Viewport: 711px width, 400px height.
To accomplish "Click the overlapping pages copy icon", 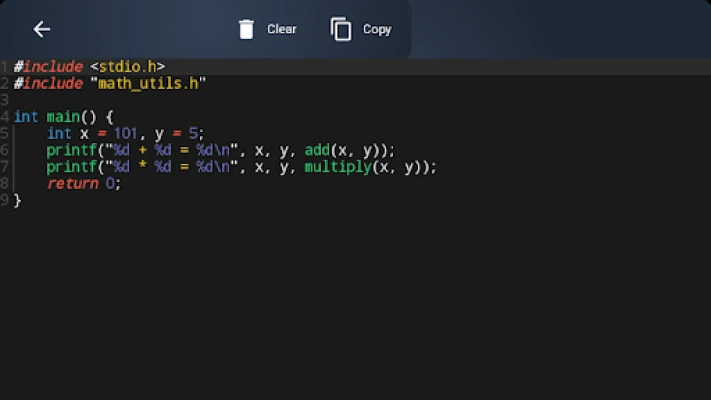I will (x=341, y=29).
